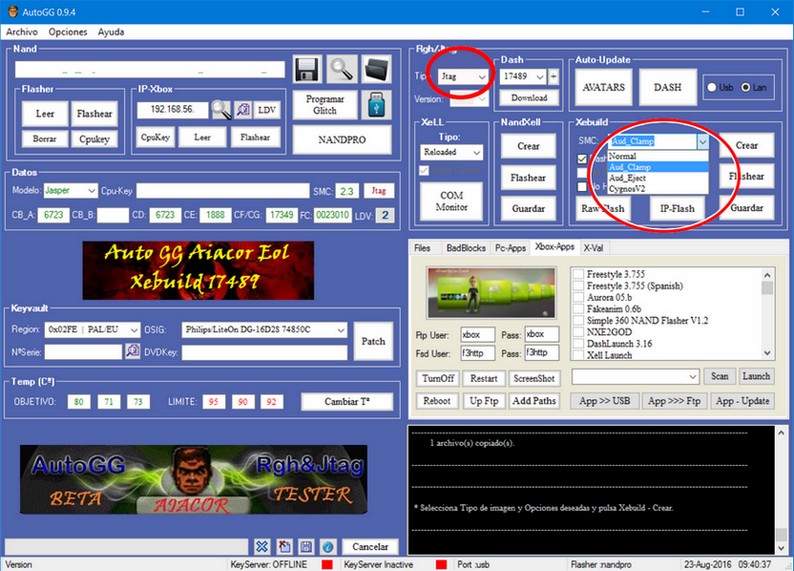
Task: Click the purple network scan icon beside LDV
Action: coord(243,109)
